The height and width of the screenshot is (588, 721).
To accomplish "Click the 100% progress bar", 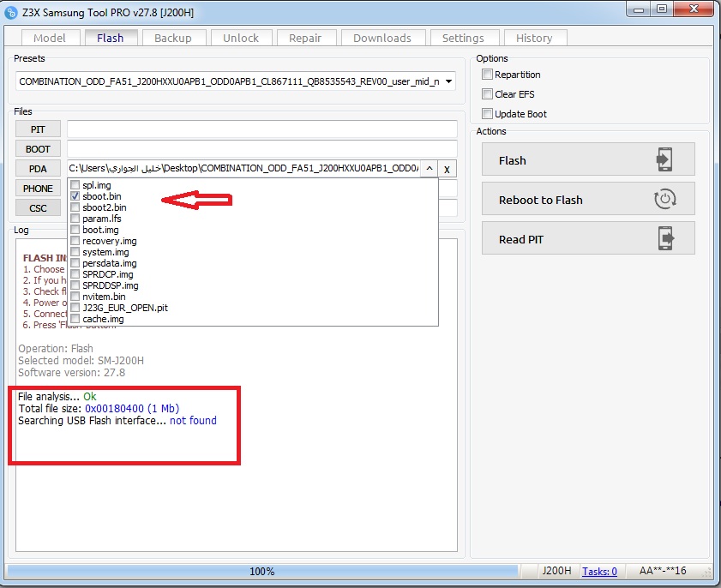I will [262, 571].
